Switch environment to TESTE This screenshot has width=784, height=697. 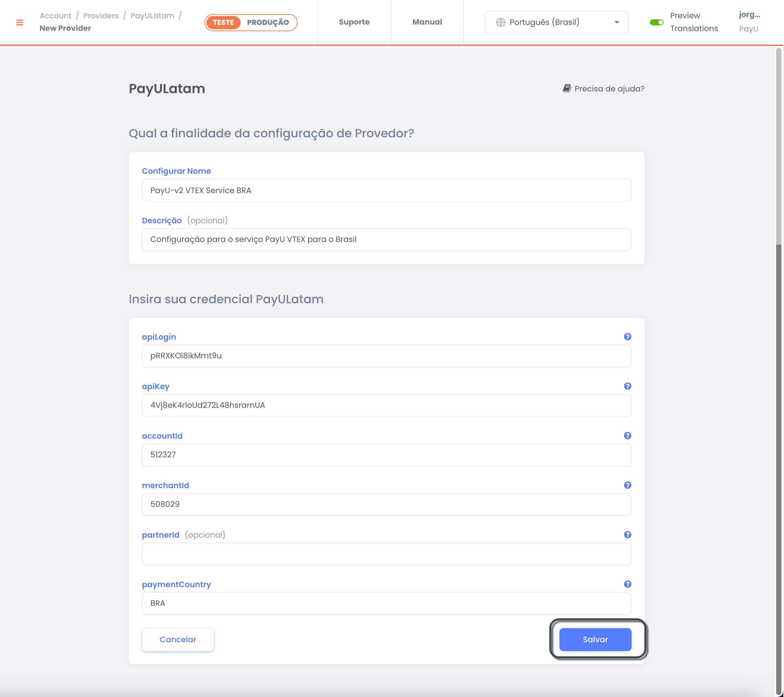point(223,22)
